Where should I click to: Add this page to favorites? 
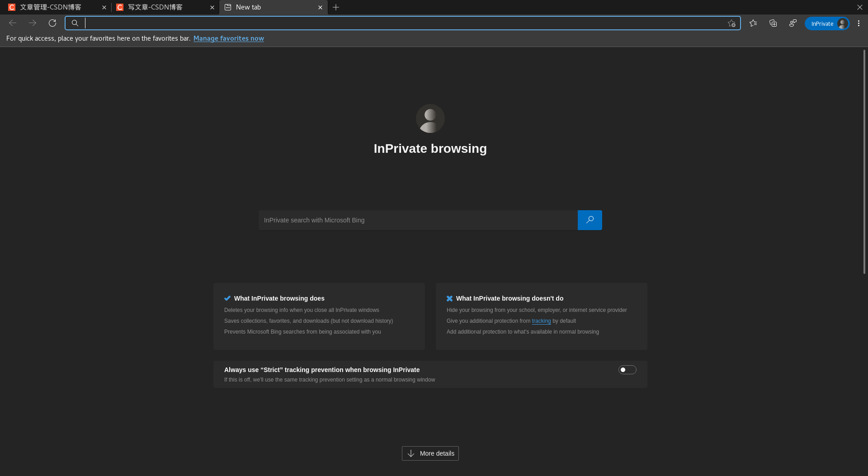(x=731, y=24)
